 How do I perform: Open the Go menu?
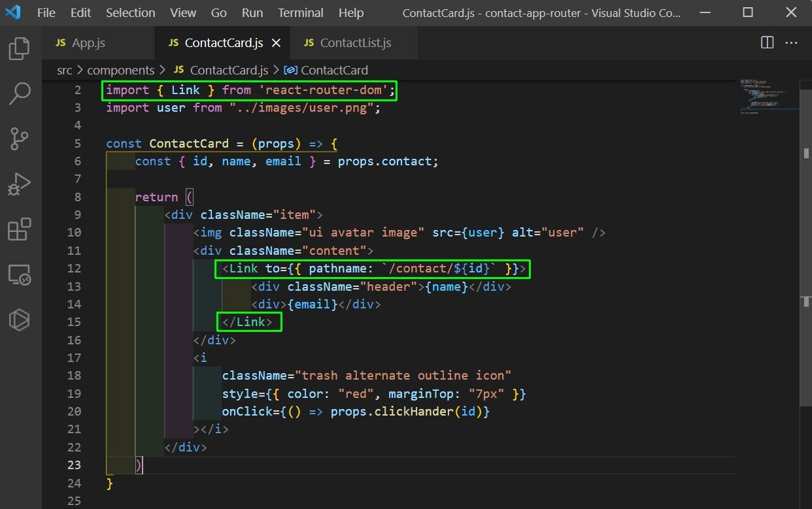pyautogui.click(x=218, y=12)
